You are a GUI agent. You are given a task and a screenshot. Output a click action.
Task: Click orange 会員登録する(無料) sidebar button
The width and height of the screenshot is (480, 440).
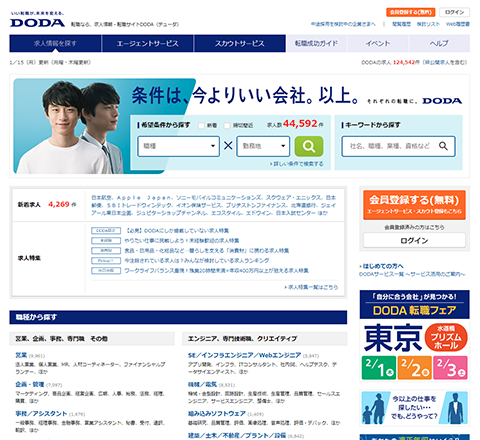(414, 205)
